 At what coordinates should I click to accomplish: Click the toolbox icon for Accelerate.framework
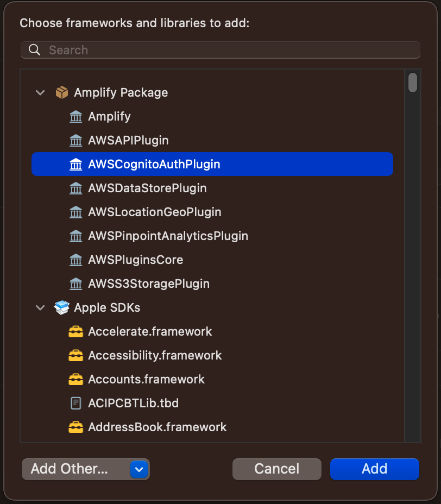(x=76, y=331)
